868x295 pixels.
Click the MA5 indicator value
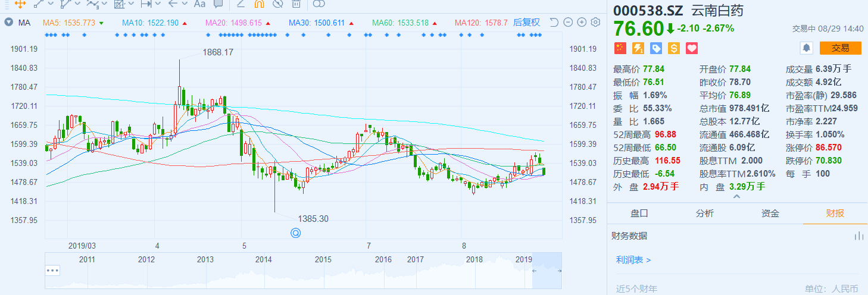[x=69, y=23]
